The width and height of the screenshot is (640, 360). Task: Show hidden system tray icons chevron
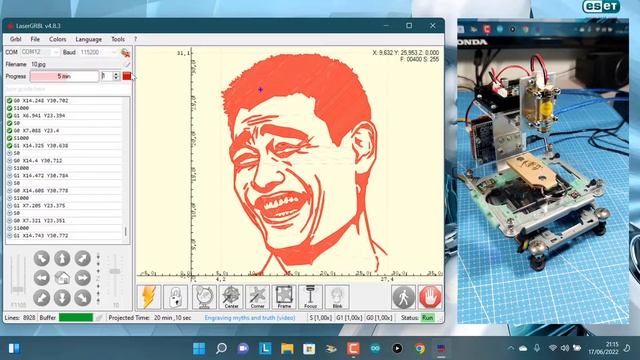(511, 349)
